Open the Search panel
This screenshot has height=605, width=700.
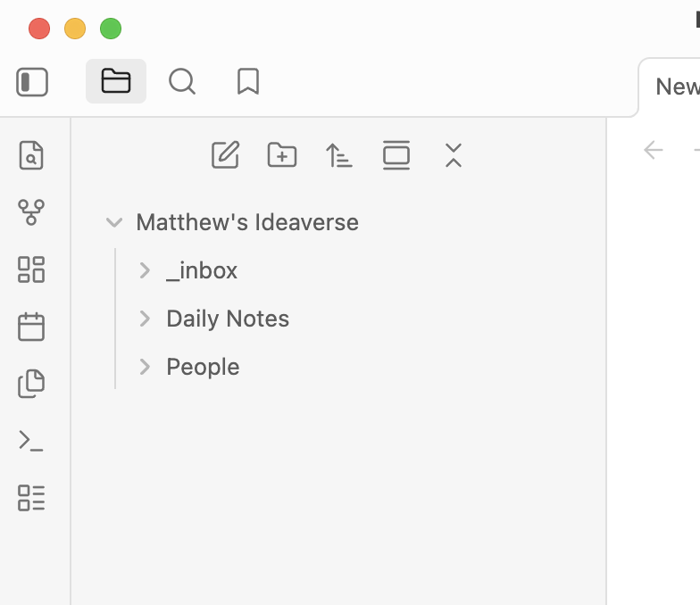coord(182,82)
